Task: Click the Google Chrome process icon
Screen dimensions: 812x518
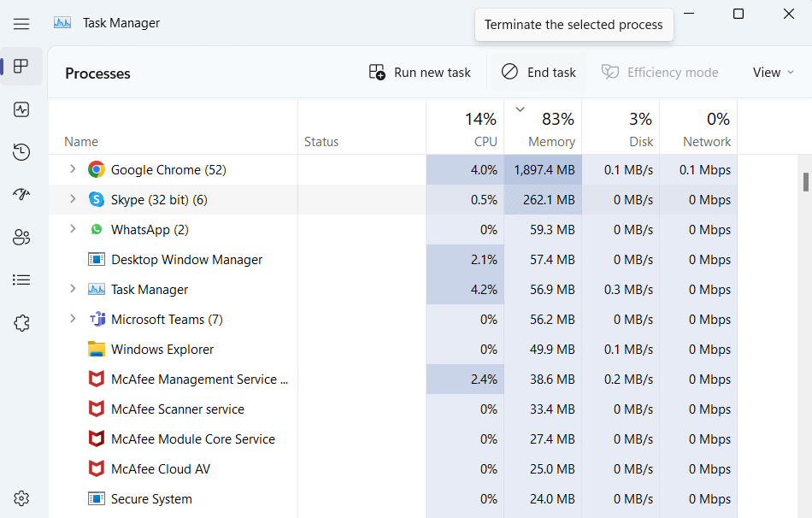Action: (97, 169)
